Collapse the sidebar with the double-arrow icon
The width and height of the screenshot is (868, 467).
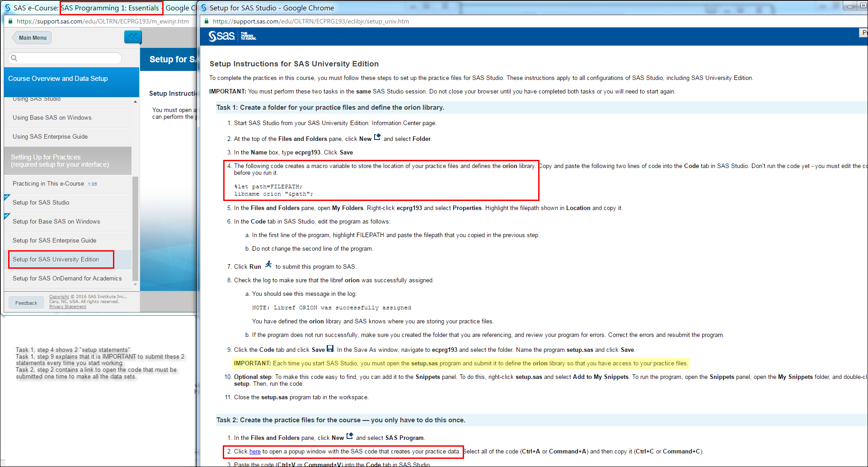[133, 37]
